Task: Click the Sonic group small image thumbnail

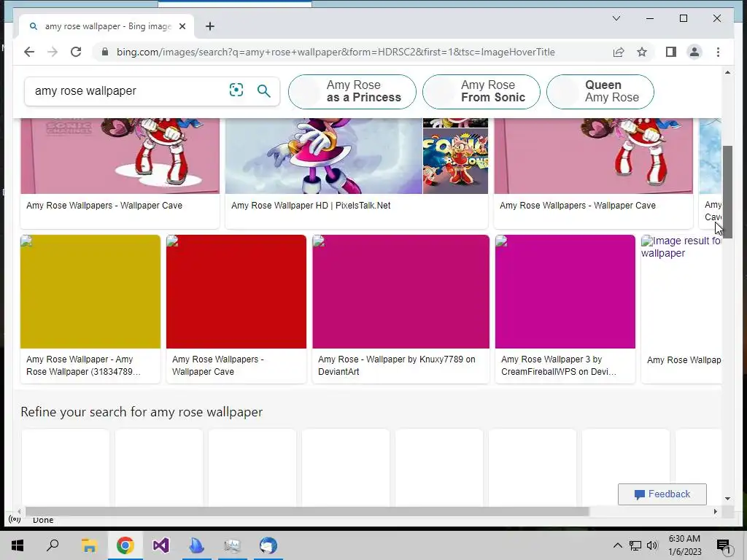Action: [x=455, y=161]
